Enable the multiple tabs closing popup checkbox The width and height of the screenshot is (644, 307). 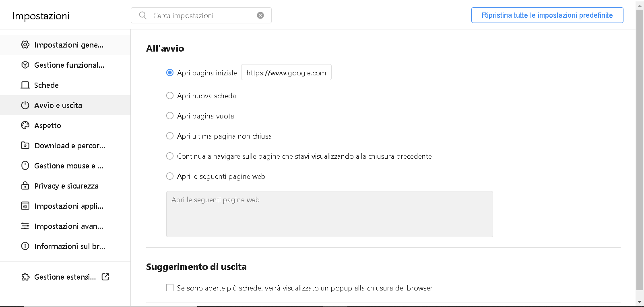[x=170, y=288]
